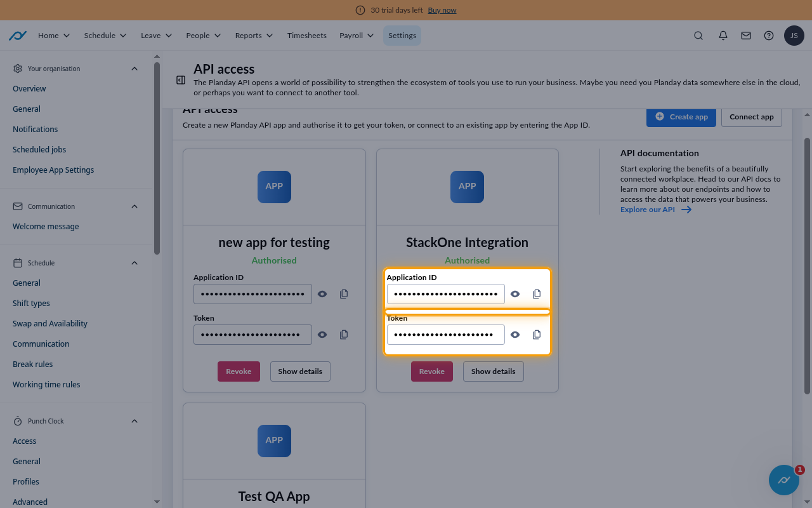Click the Punch Clock stopwatch icon
The width and height of the screenshot is (812, 508).
point(18,421)
